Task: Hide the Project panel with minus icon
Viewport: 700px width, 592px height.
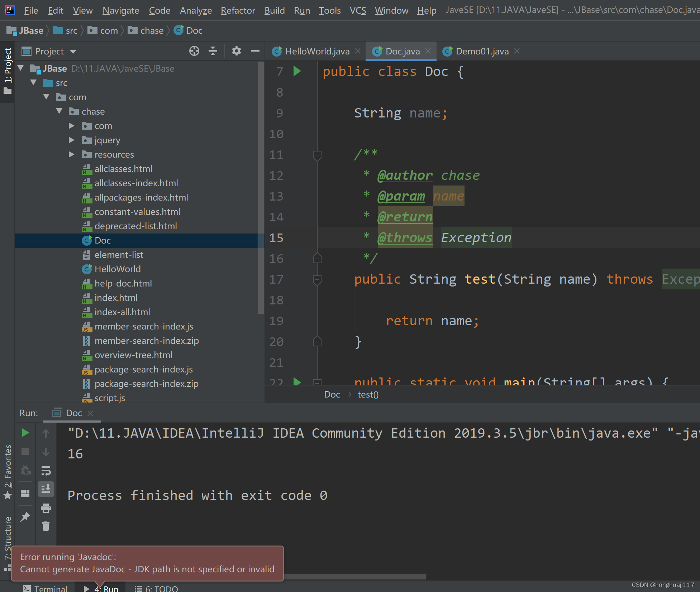Action: click(255, 51)
